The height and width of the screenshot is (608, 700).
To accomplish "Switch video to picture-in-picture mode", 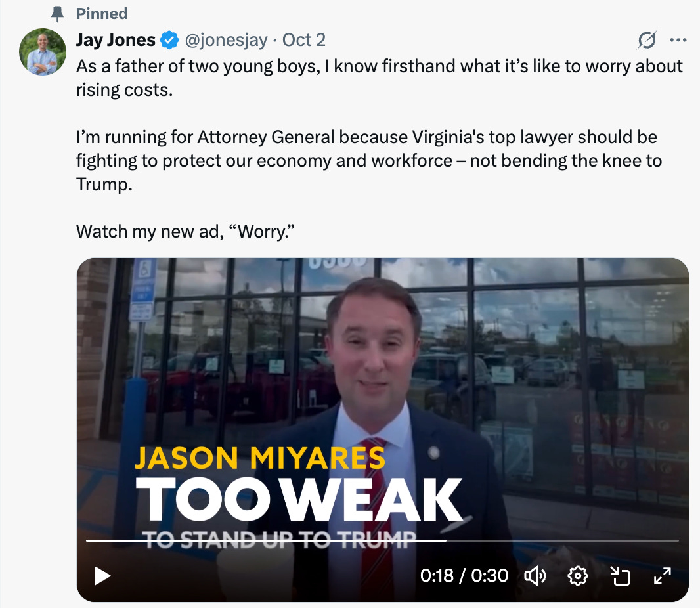I will click(x=620, y=576).
